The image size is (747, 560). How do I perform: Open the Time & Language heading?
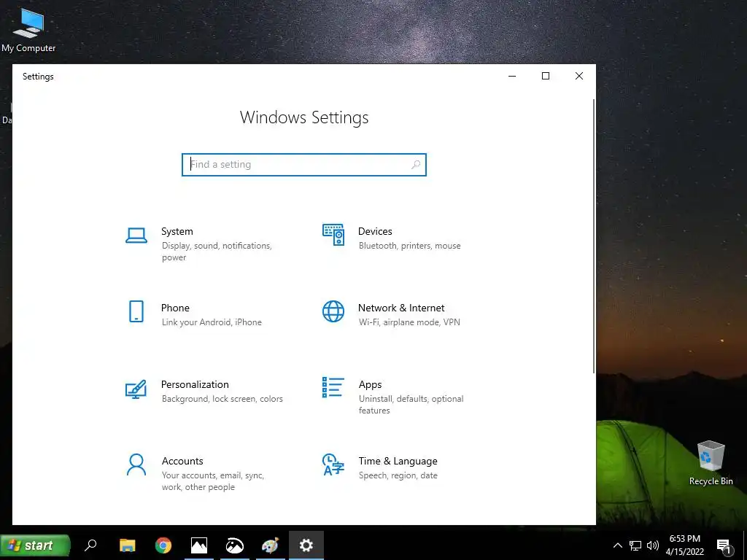click(398, 461)
